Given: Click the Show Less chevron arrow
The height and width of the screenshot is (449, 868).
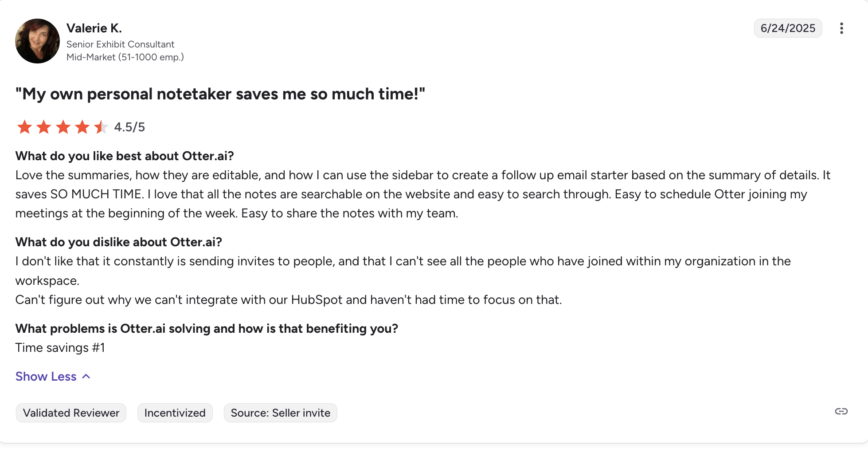Looking at the screenshot, I should 86,376.
